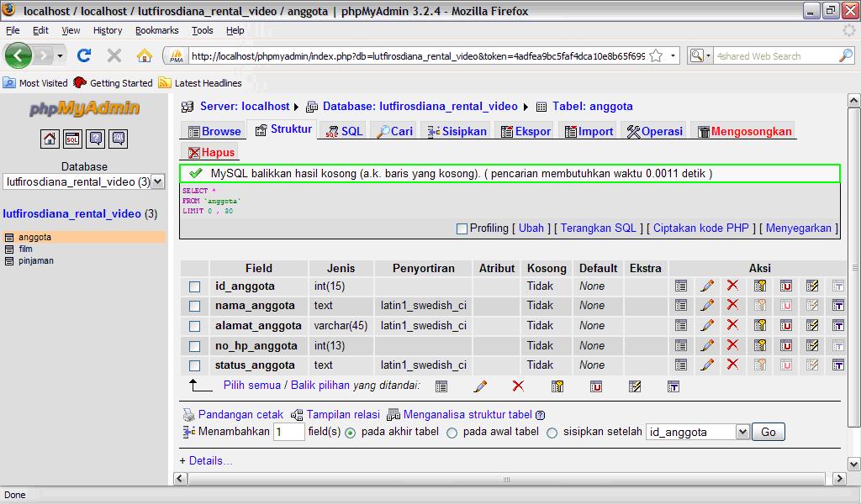Open the back/forward history dropdown arrow

[60, 55]
